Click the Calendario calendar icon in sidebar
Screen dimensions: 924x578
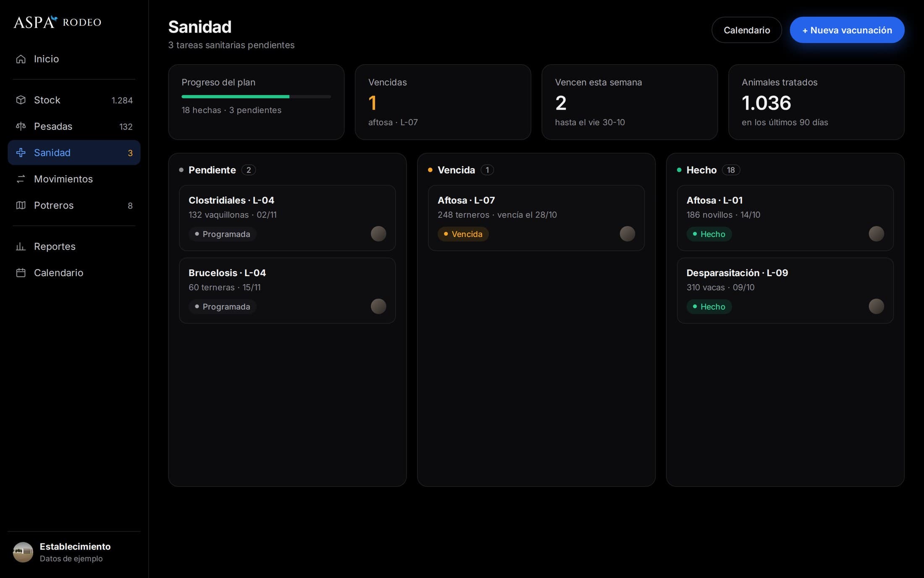[x=21, y=273]
